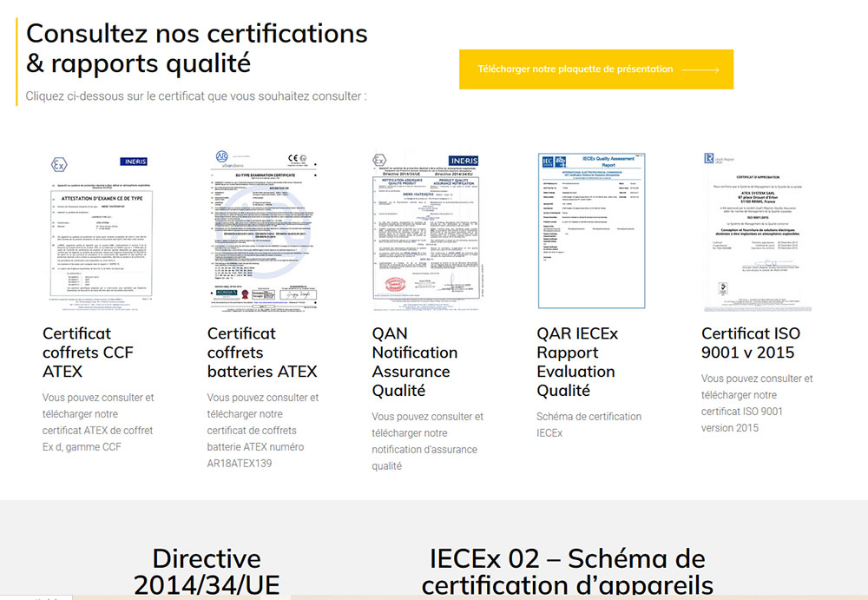Click the arrow on the yellow download button
Viewport: 868px width, 600px height.
coord(700,69)
